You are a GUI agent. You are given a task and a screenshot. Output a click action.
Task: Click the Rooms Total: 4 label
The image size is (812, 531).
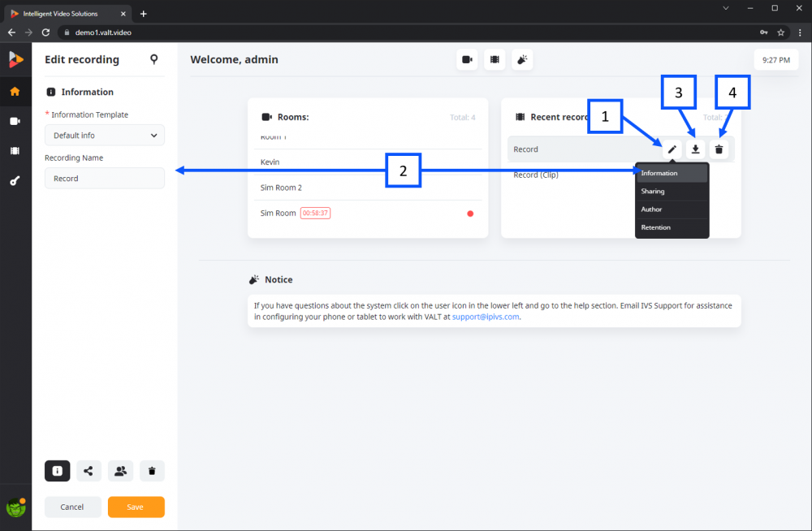point(463,118)
